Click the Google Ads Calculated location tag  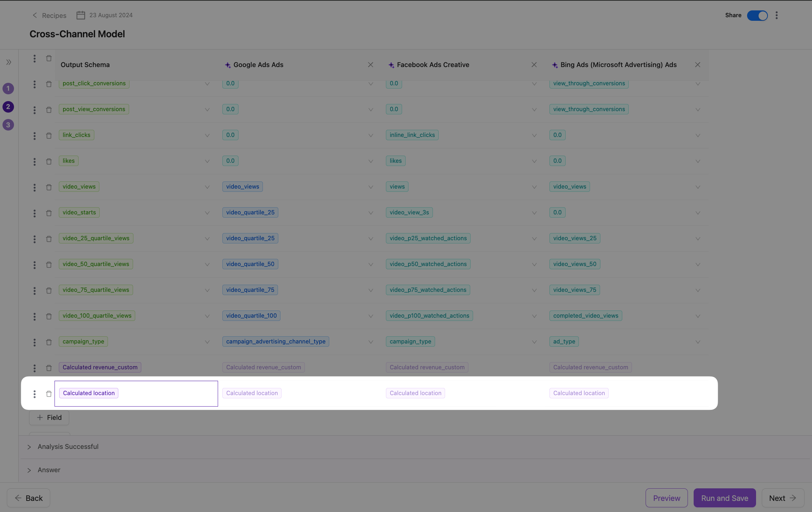[x=252, y=393]
